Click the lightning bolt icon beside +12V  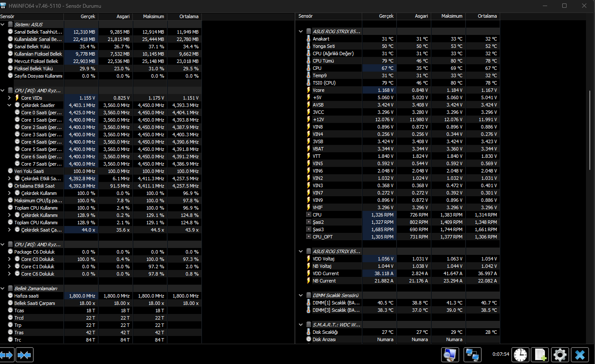(x=308, y=119)
